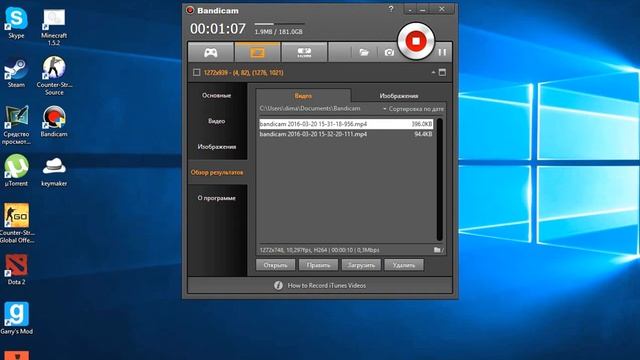Click the Удалить button
The image size is (640, 360).
pos(404,265)
